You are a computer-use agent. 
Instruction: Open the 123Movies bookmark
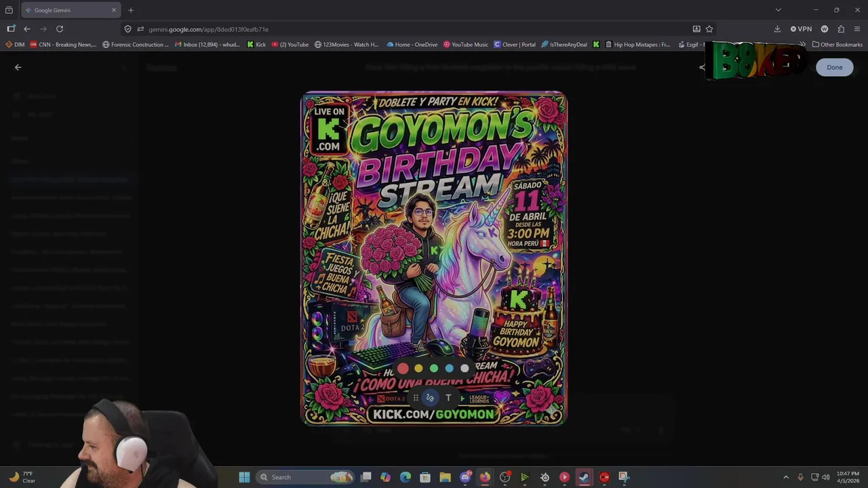pos(347,45)
